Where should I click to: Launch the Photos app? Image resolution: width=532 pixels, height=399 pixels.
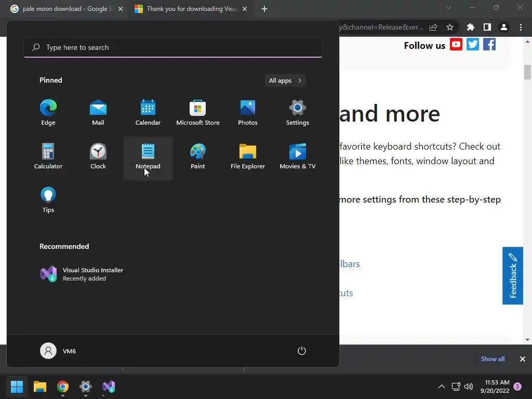pos(248,113)
